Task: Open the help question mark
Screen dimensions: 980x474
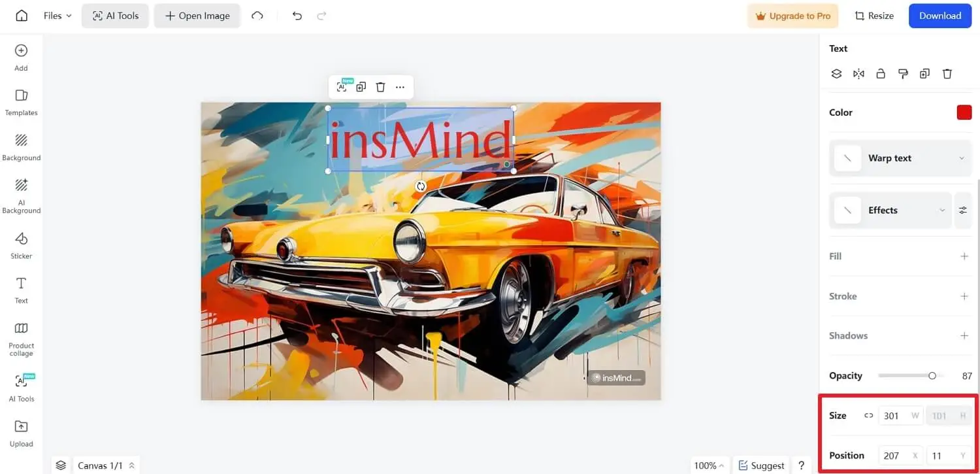Action: point(801,466)
